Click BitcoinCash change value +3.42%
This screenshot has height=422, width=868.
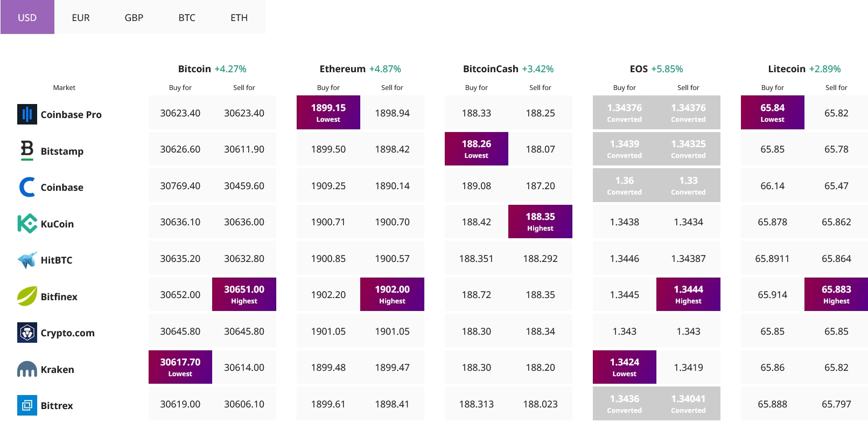[538, 69]
